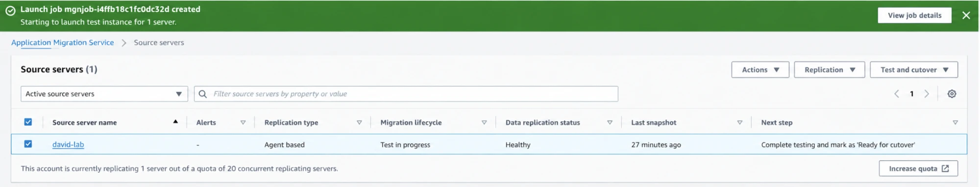Click the Alerts column header

(206, 123)
